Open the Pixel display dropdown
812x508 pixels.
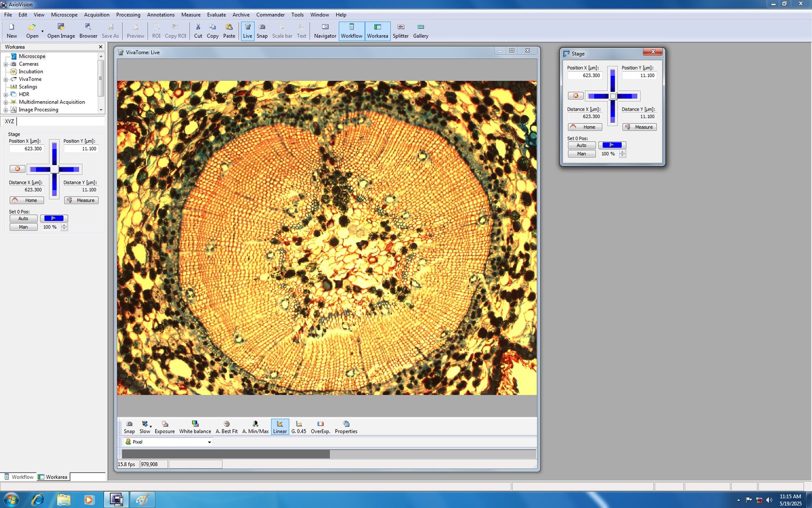[x=209, y=442]
